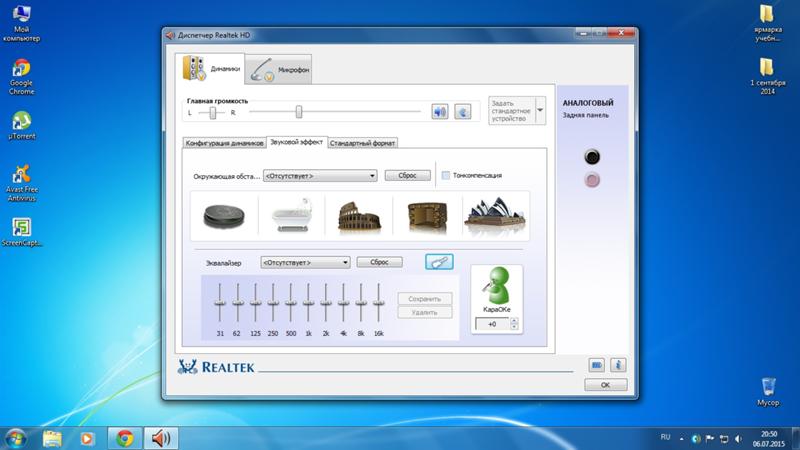Decrease the КараОКе key with down arrow
Screen dimensions: 800x450
coord(514,327)
